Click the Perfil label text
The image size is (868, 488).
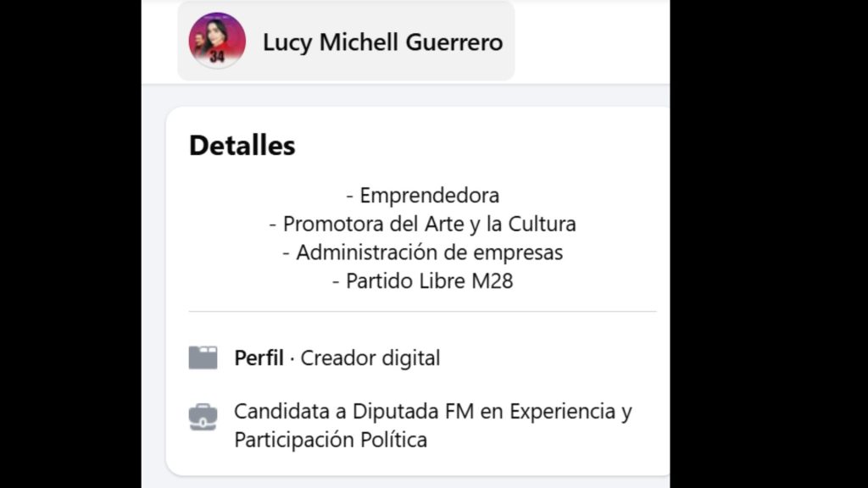[x=258, y=358]
